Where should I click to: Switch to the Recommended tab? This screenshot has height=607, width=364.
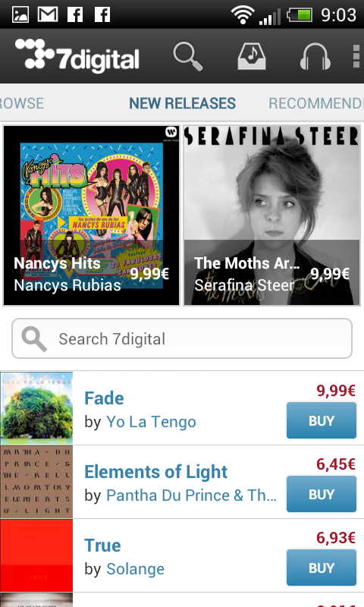(316, 103)
